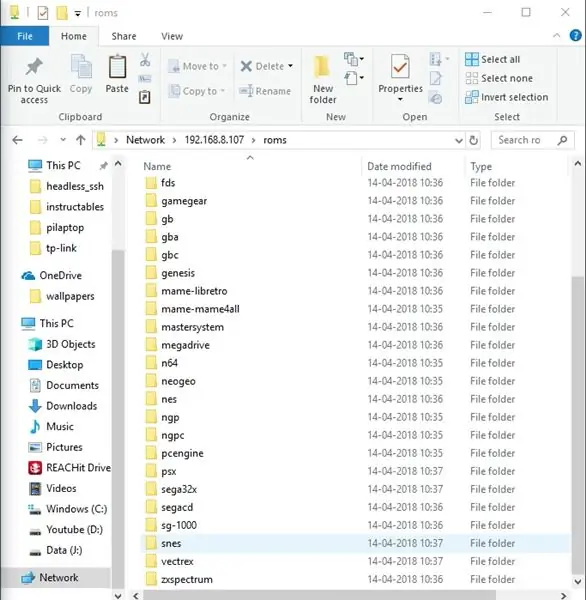Screen dimensions: 586x600
Task: Select Downloads in navigation pane
Action: [63, 406]
